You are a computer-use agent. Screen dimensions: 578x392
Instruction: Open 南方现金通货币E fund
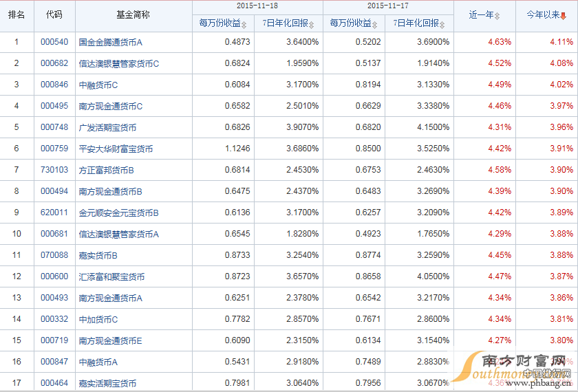(x=111, y=342)
